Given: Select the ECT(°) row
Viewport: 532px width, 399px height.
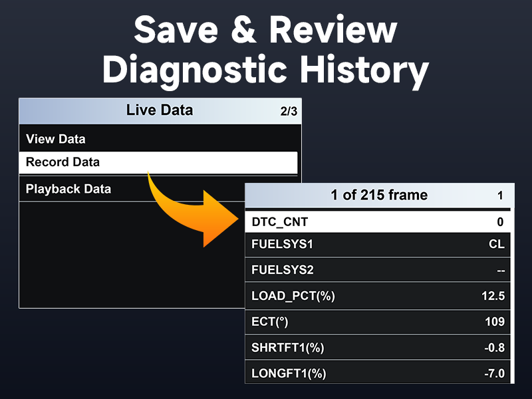Looking at the screenshot, I should click(378, 322).
